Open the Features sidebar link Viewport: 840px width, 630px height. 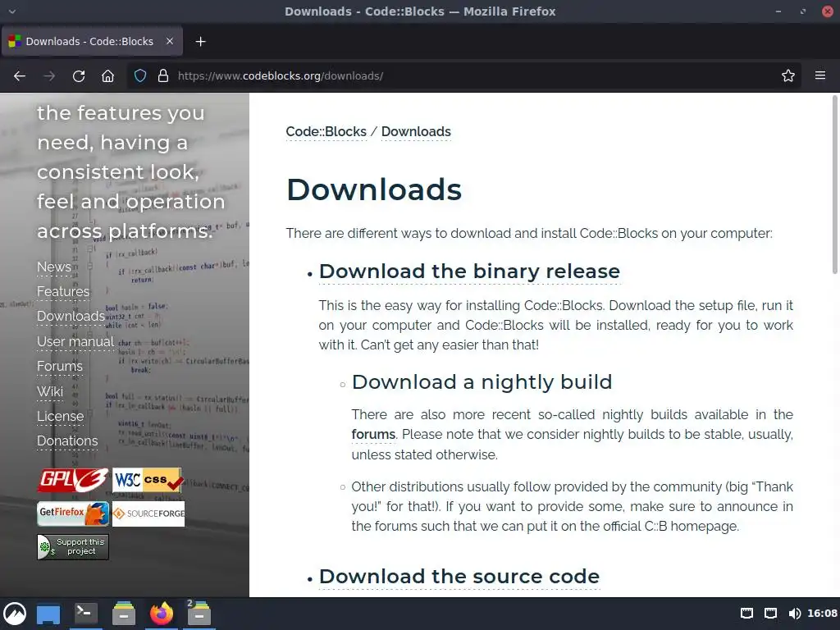point(63,291)
